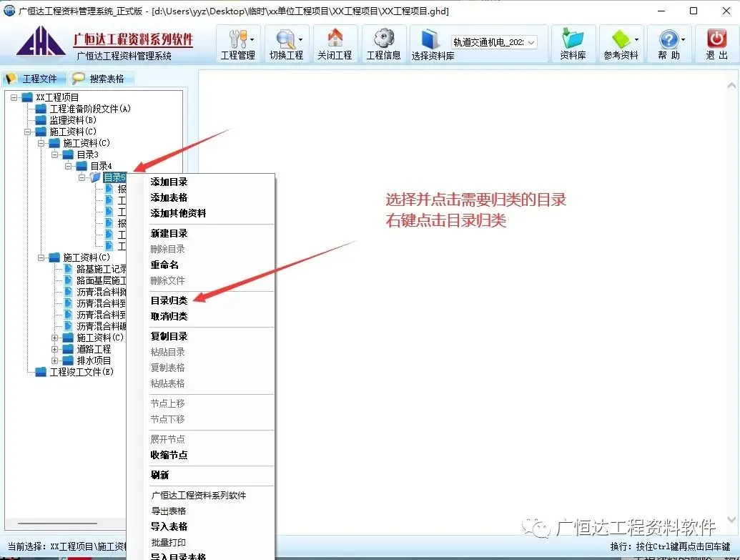
Task: Collapse the 目录4 tree node
Action: pyautogui.click(x=69, y=166)
